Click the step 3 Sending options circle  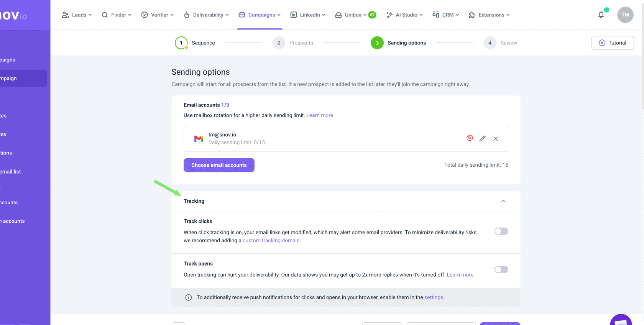point(377,43)
